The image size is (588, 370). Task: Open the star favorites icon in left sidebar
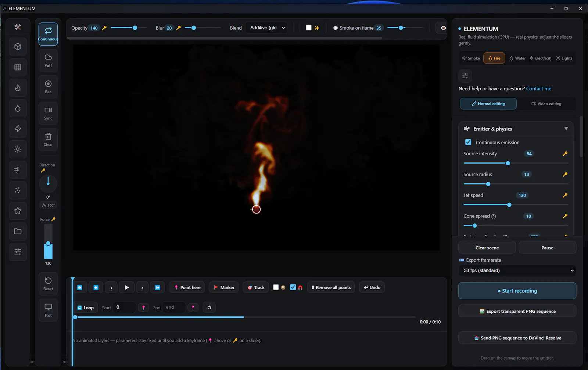[x=18, y=211]
